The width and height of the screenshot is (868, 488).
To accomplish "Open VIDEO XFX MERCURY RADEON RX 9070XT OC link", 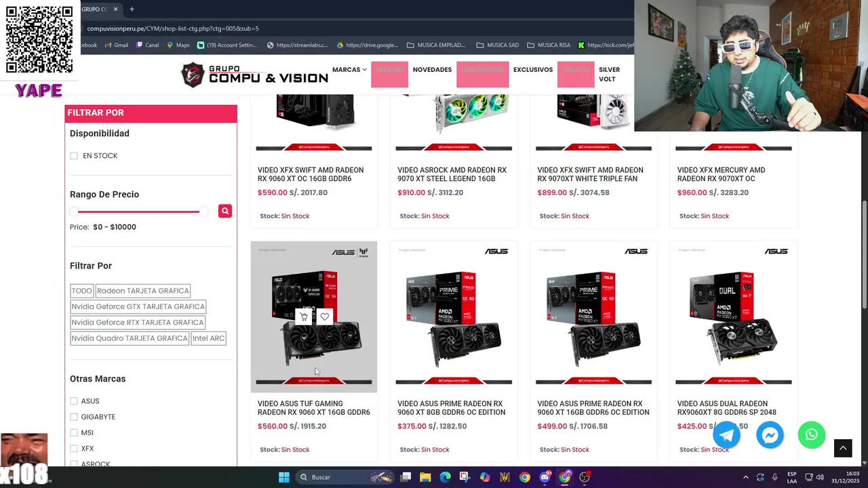I will [x=722, y=174].
